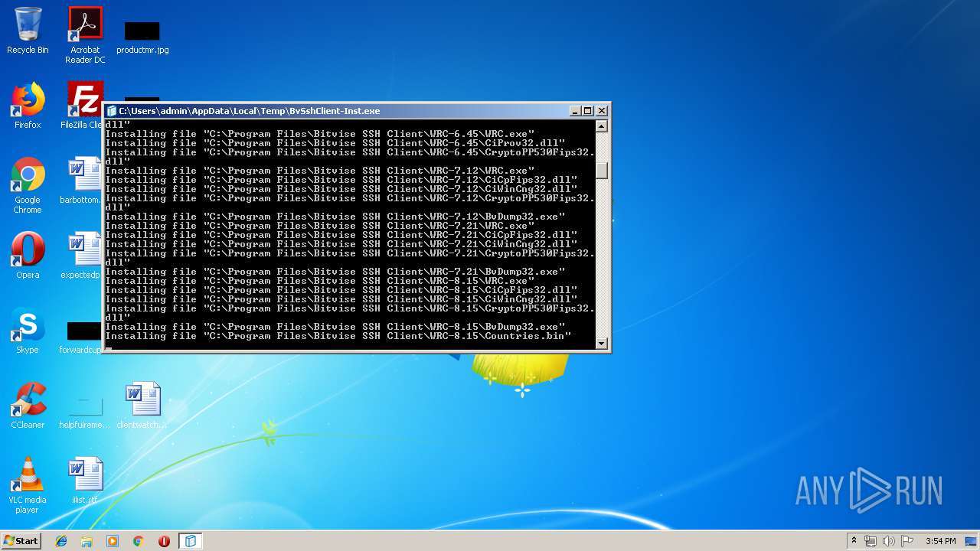This screenshot has width=980, height=551.
Task: Launch Acrobat Reader DC shortcut
Action: [x=85, y=34]
